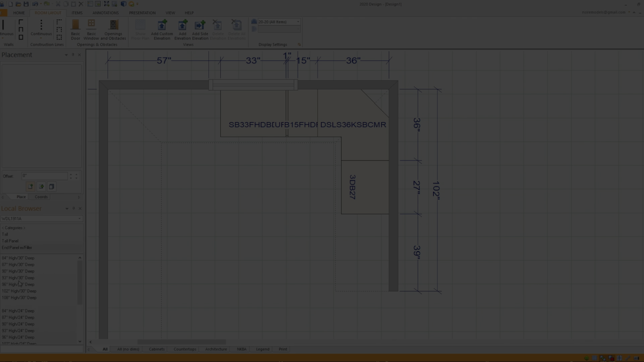Click the Zoom to fit icon in quick access bar
The width and height of the screenshot is (644, 362).
(x=106, y=4)
